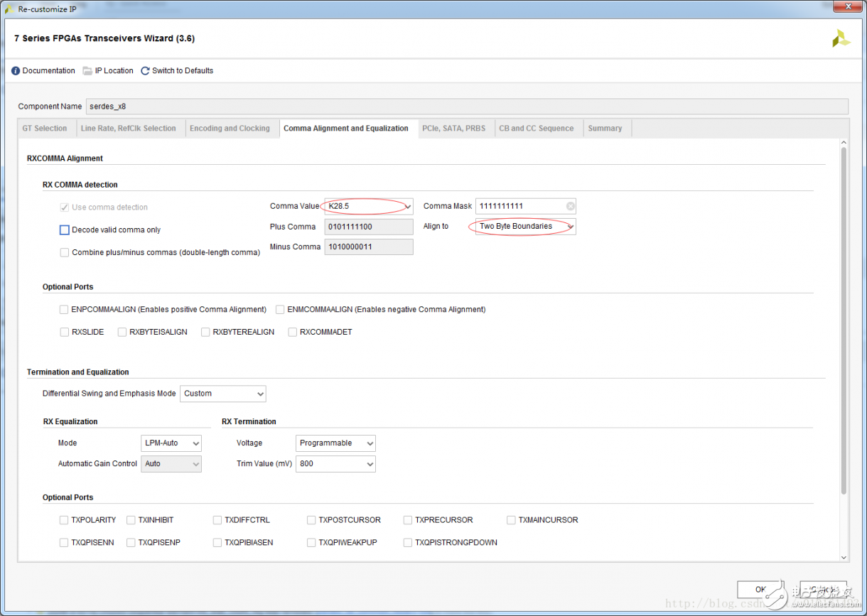Clear the Comma Mask field with the X icon
867x616 pixels.
click(x=570, y=207)
